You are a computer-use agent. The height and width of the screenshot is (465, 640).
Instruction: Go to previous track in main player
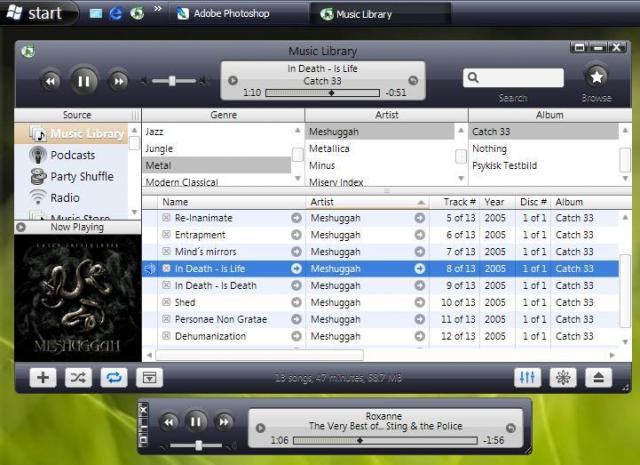(x=51, y=81)
